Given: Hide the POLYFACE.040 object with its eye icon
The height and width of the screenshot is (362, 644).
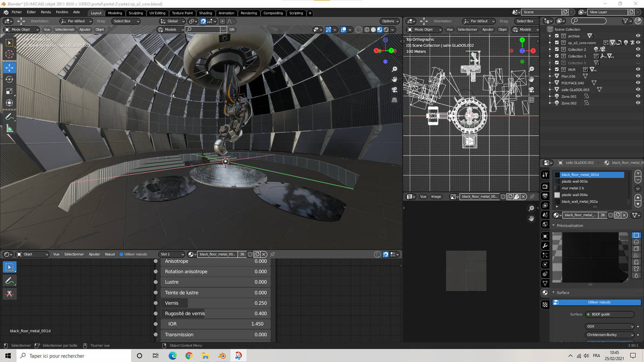Looking at the screenshot, I should click(x=638, y=83).
